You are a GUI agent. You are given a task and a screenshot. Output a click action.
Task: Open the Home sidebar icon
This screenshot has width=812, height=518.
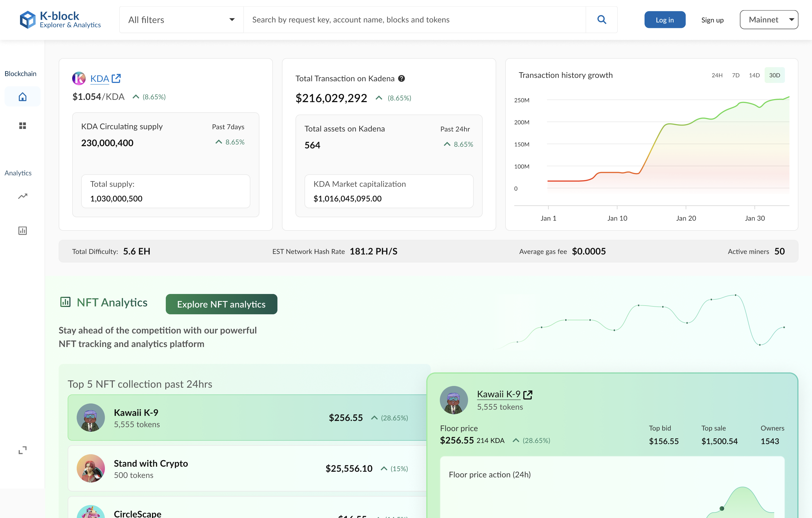(x=23, y=97)
